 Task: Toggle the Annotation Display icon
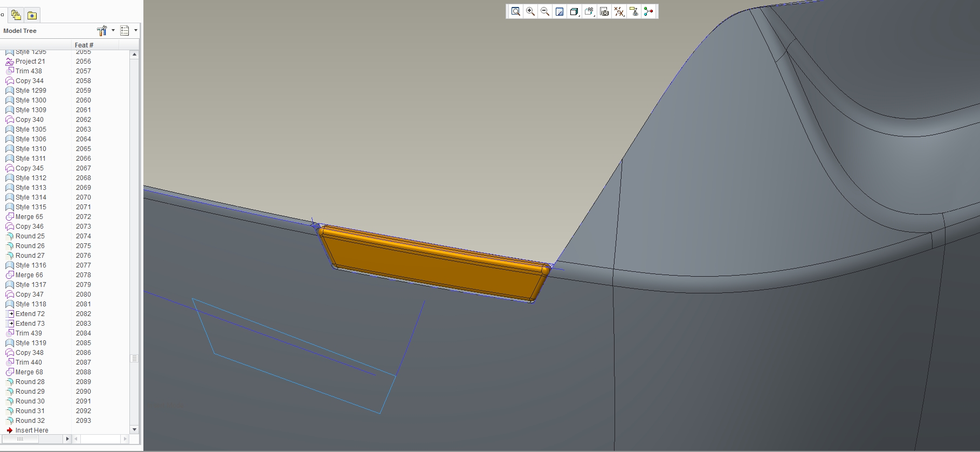634,11
